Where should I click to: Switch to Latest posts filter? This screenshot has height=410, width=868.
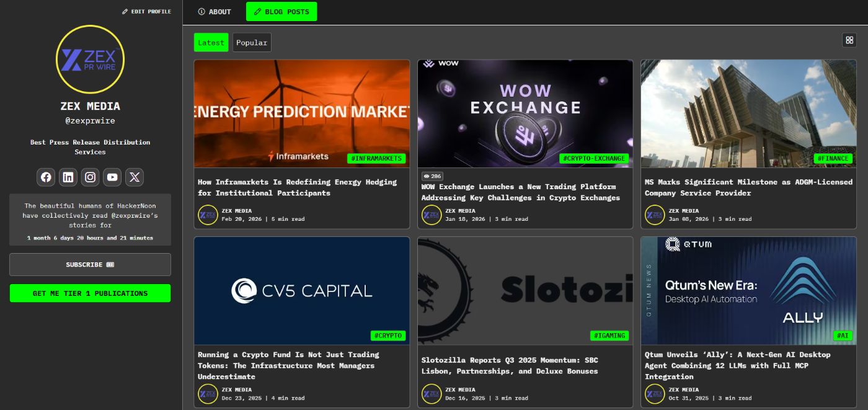tap(211, 43)
